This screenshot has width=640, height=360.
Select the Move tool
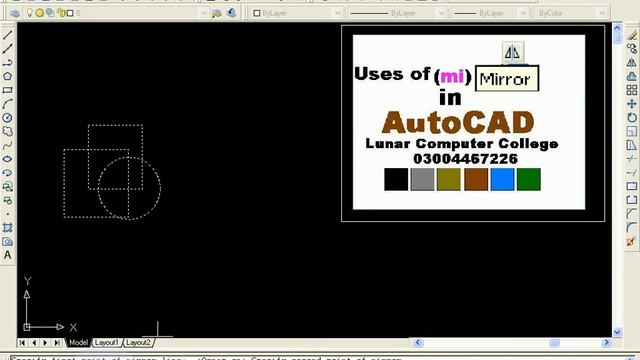click(x=632, y=104)
